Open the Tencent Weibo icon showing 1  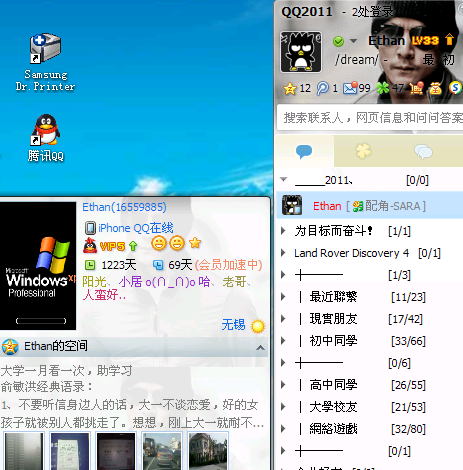(322, 88)
